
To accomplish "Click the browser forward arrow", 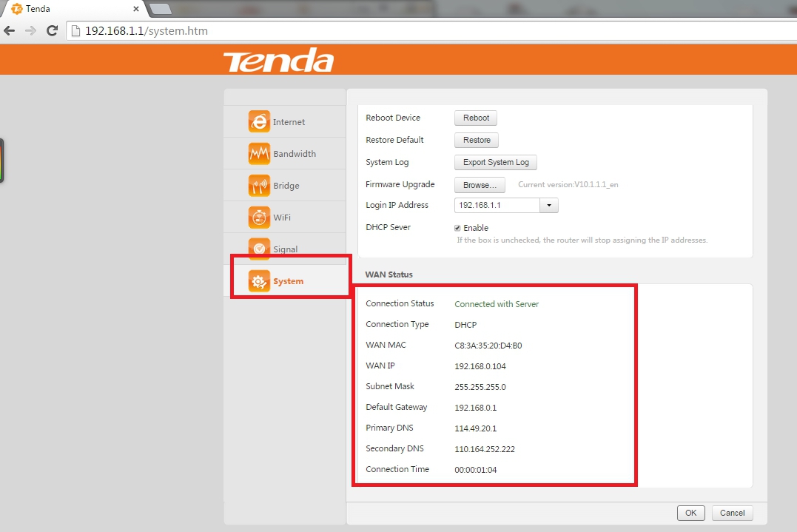I will point(30,31).
